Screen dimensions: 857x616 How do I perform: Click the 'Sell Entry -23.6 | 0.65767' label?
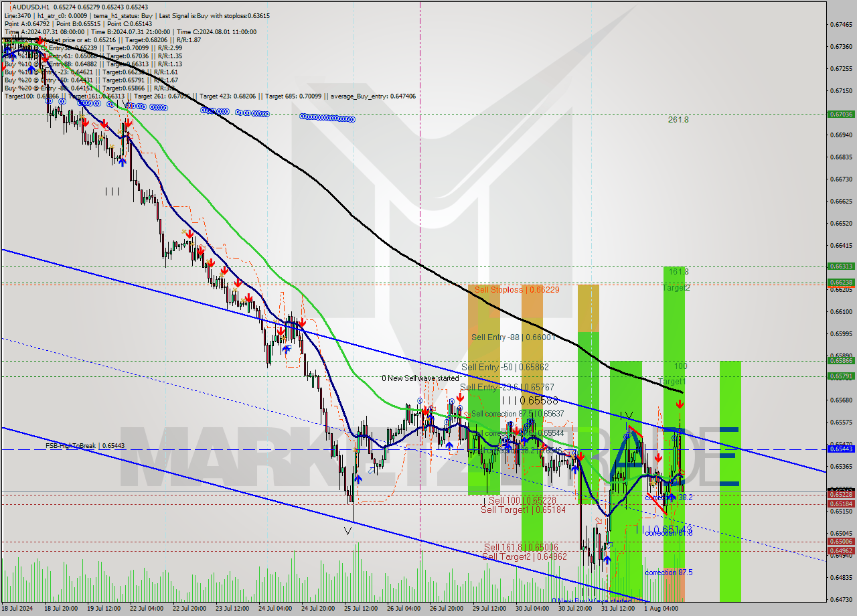tap(506, 387)
